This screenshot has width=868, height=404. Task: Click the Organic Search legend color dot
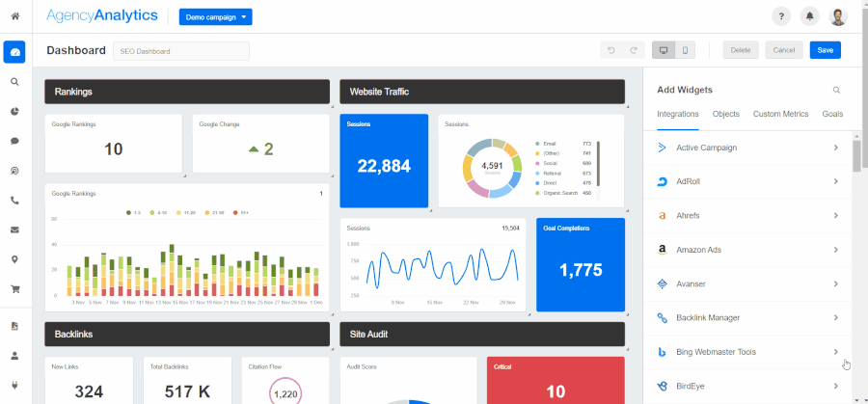pos(537,193)
